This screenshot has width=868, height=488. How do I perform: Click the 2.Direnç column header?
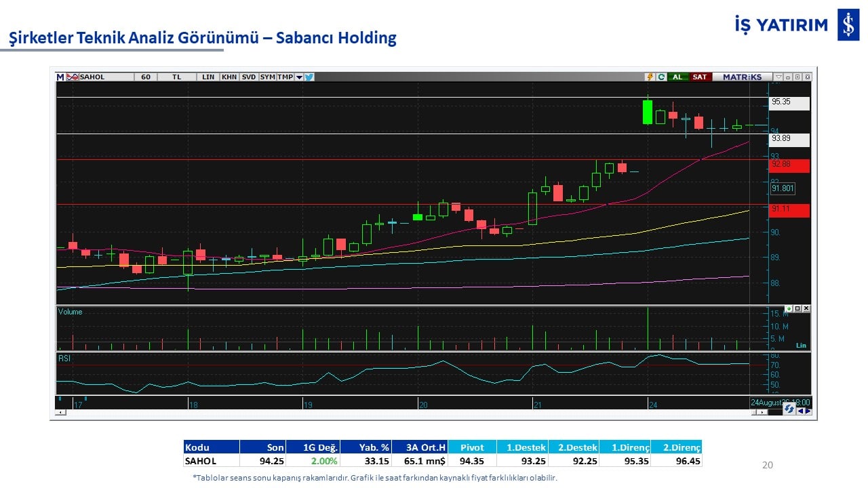677,447
